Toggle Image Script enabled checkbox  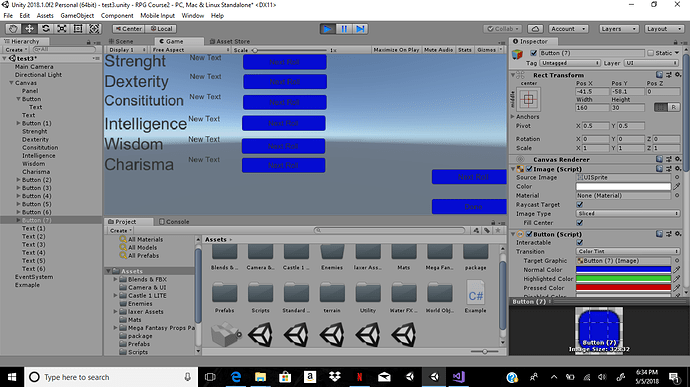529,169
